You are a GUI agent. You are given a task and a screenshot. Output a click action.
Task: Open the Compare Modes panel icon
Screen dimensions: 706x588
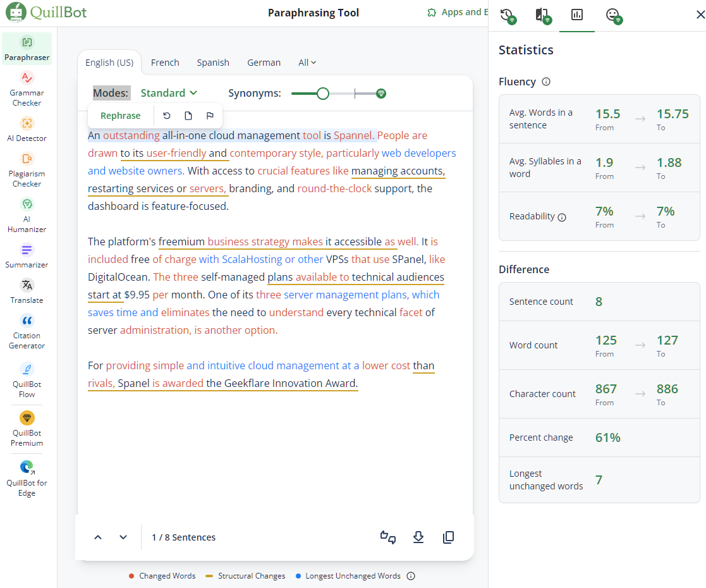(x=543, y=16)
